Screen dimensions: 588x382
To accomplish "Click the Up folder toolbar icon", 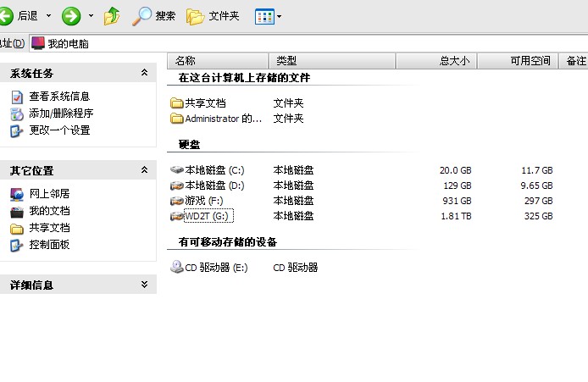I will (112, 15).
